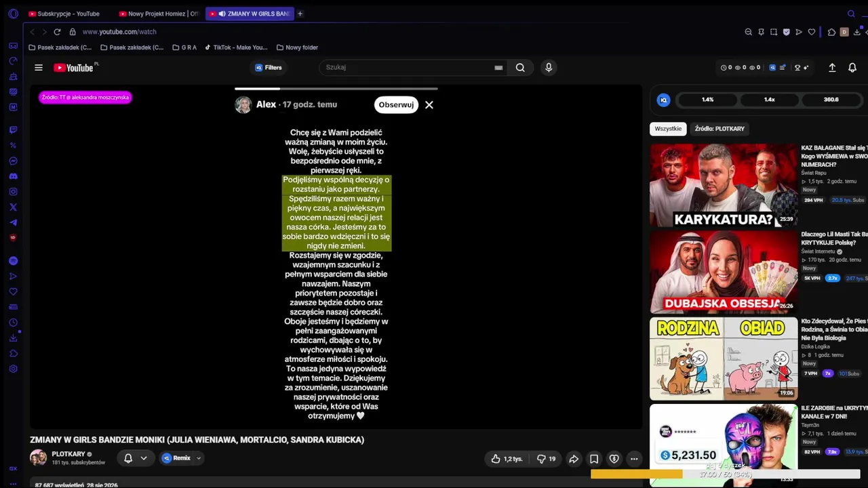The height and width of the screenshot is (488, 868).
Task: Open the upload arrow icon in YouTube header
Action: coord(832,68)
